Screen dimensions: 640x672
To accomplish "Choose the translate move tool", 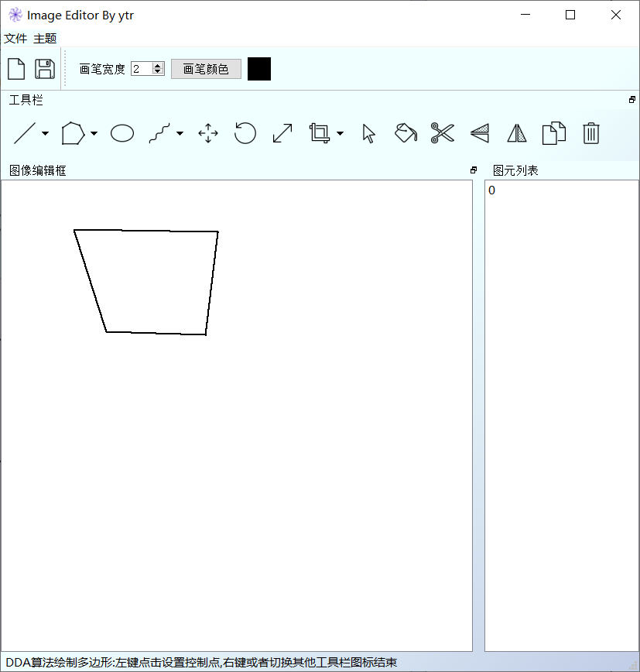I will click(x=208, y=133).
